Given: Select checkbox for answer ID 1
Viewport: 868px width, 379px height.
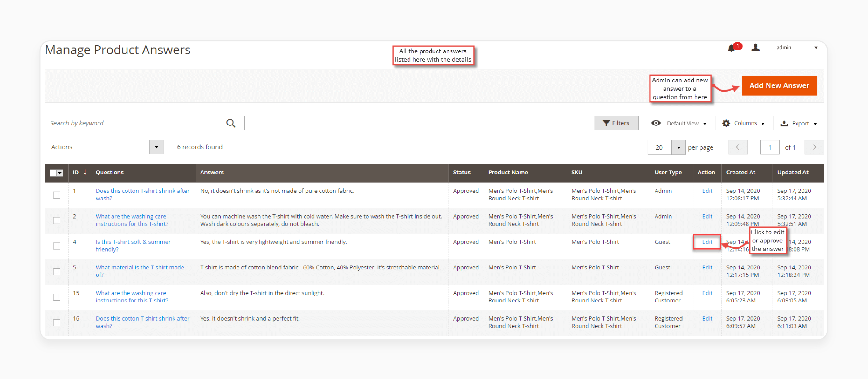Looking at the screenshot, I should pyautogui.click(x=57, y=195).
